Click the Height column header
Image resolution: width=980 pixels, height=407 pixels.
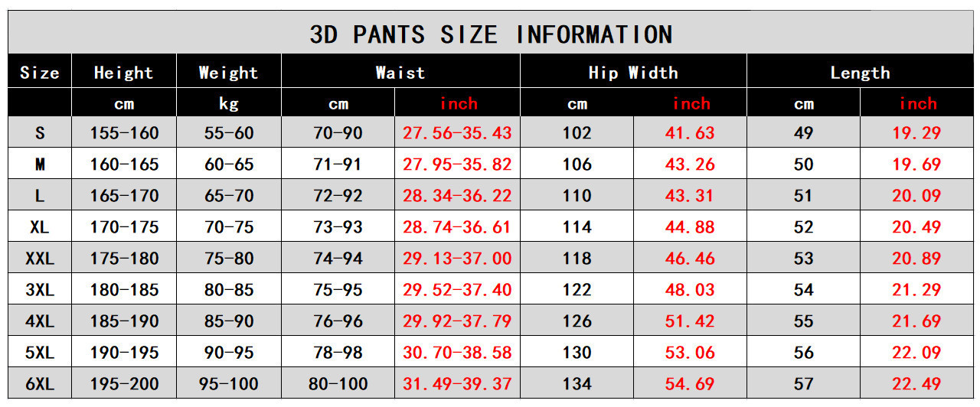point(123,73)
